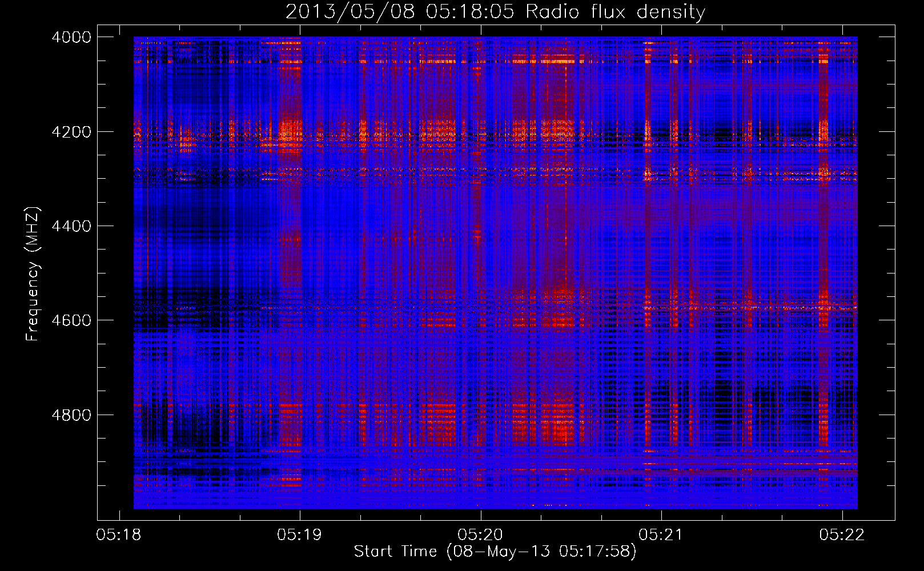924x571 pixels.
Task: Click the 4200 frequency tick label
Action: 71,132
